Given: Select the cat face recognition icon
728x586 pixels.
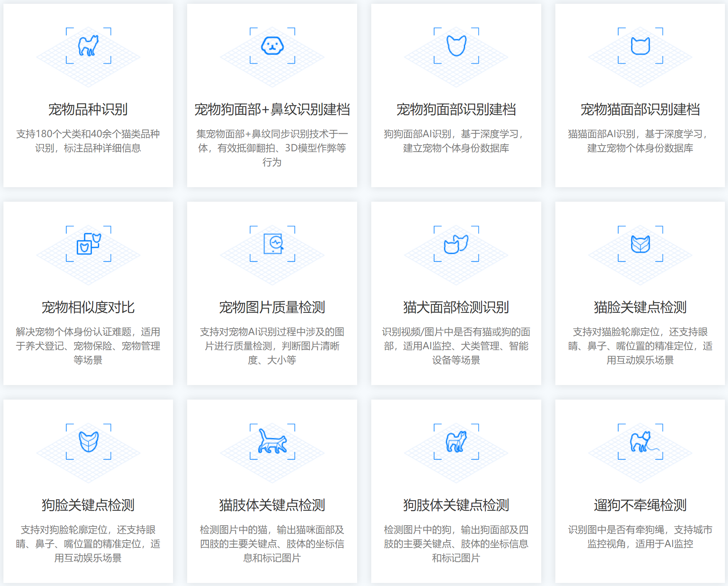Looking at the screenshot, I should coord(640,45).
